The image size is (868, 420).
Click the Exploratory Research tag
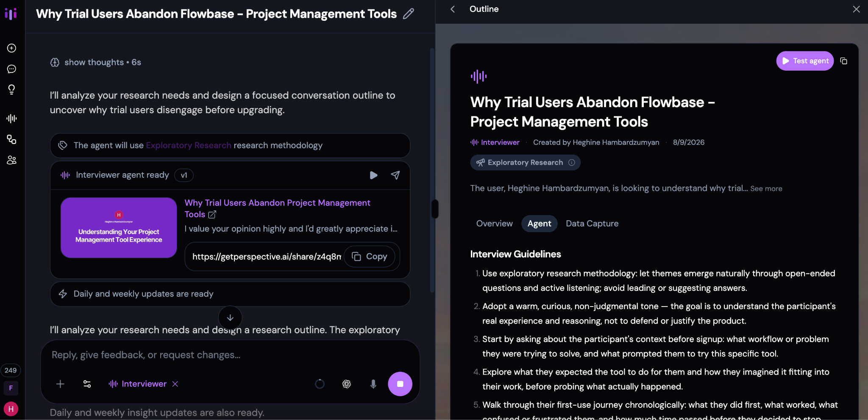point(525,163)
